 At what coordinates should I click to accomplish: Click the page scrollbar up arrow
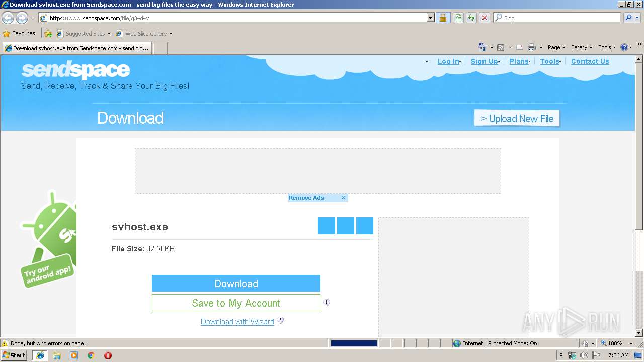point(639,59)
